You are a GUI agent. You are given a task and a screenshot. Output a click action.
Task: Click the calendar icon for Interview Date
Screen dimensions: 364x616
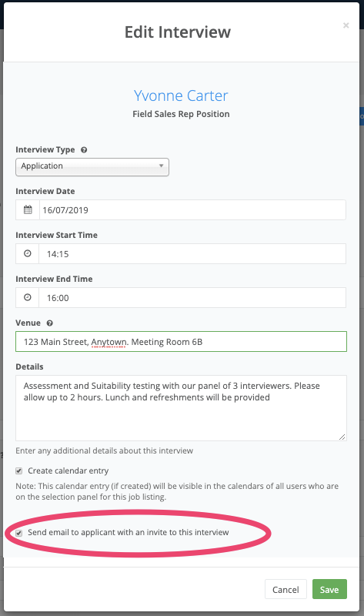pyautogui.click(x=28, y=209)
